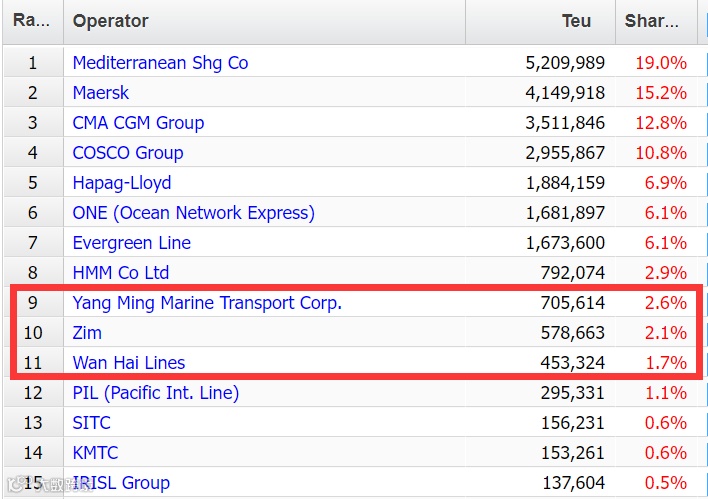Screen dimensions: 708x499
Task: Select the Teu value 5,209,989 cell
Action: tap(565, 63)
